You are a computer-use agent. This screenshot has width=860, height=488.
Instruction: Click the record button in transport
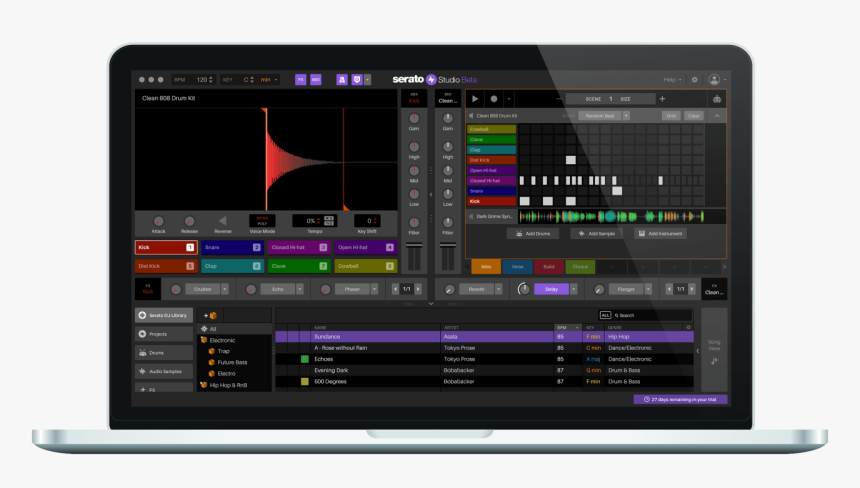494,99
